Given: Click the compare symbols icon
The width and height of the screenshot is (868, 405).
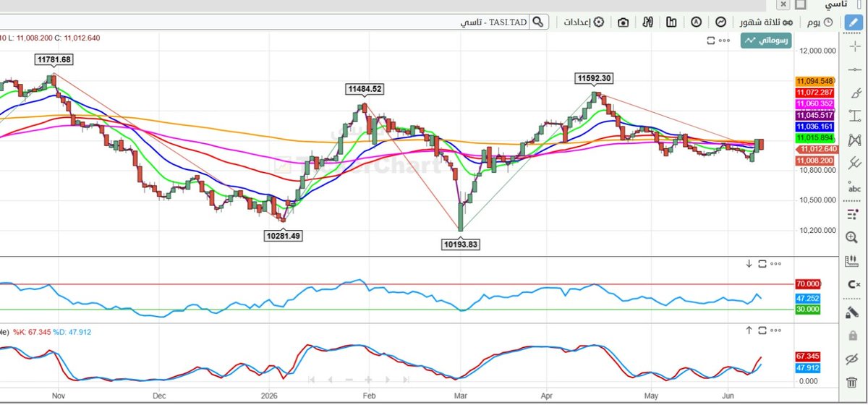Looking at the screenshot, I should pyautogui.click(x=648, y=22).
